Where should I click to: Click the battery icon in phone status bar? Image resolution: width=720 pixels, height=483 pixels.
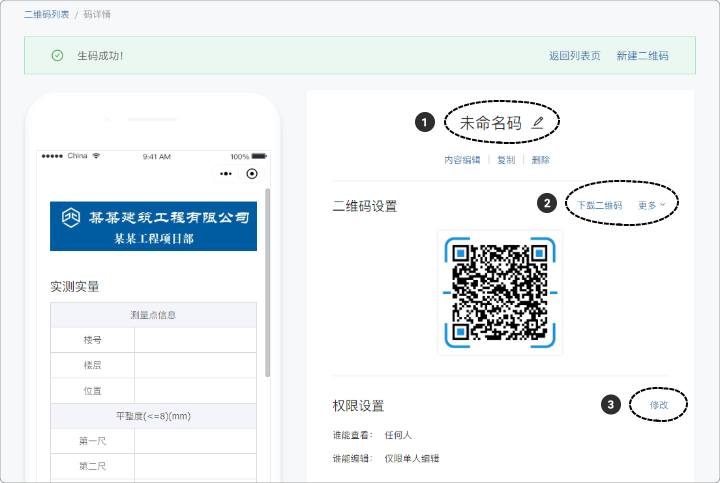[259, 156]
